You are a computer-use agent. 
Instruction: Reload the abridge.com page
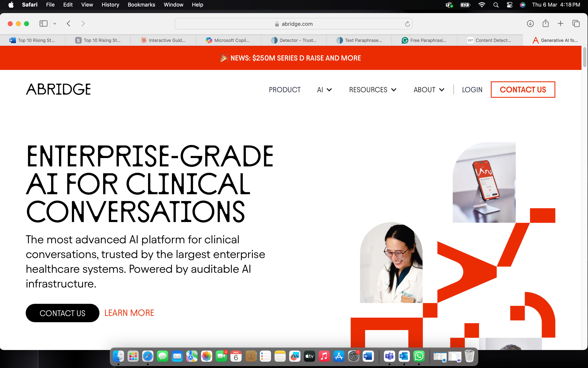(407, 24)
